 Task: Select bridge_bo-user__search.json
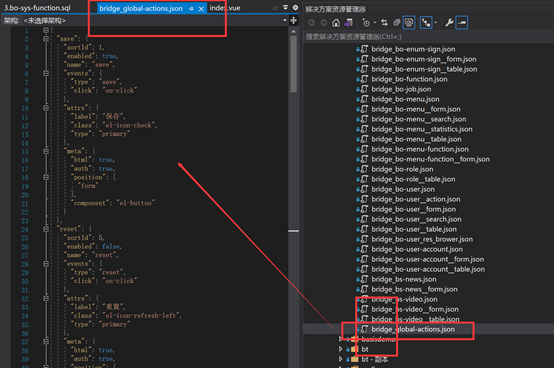[x=416, y=219]
